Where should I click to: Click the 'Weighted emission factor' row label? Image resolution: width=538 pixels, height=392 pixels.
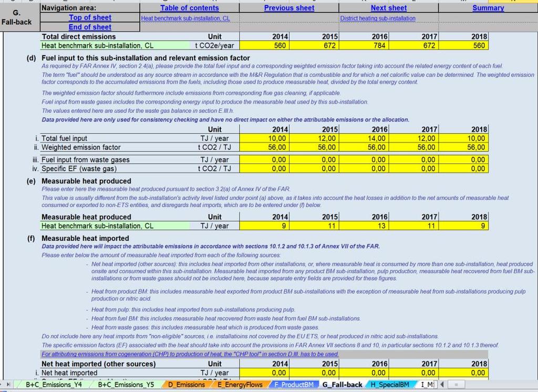pyautogui.click(x=81, y=147)
